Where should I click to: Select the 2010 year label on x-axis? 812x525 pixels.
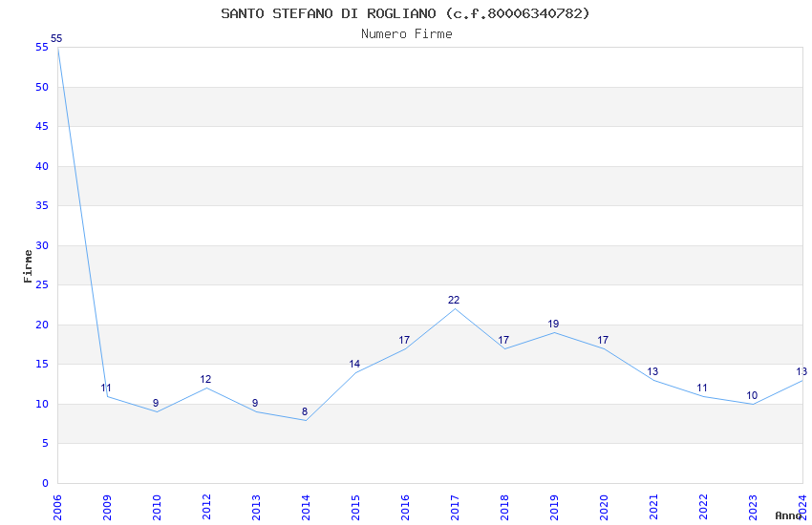(x=157, y=507)
